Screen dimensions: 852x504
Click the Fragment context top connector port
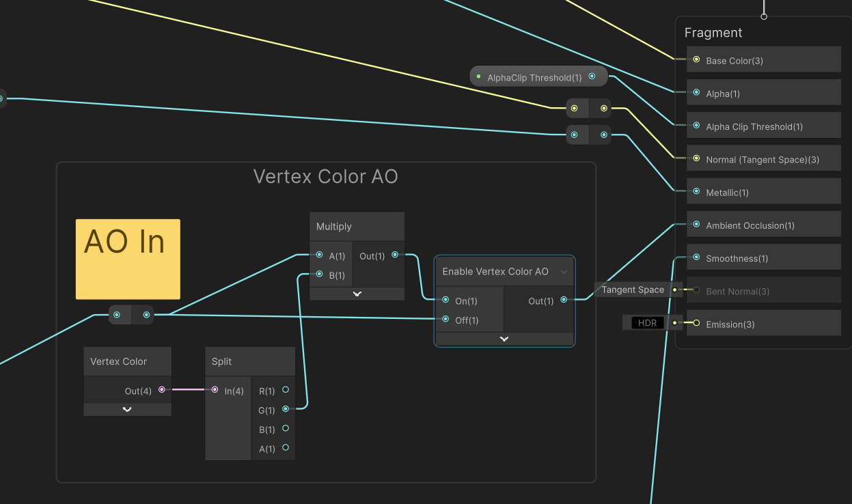point(764,16)
